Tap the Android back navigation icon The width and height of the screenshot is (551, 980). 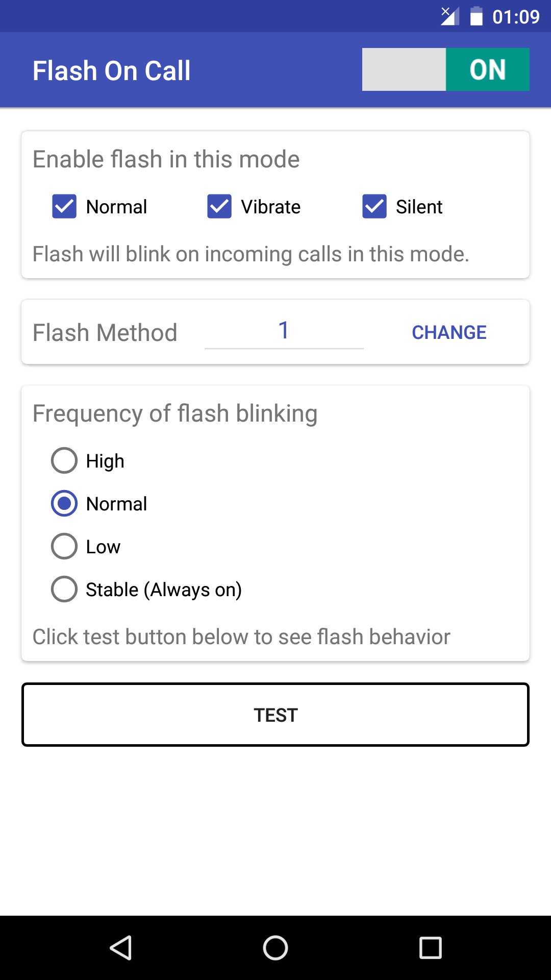(x=121, y=948)
